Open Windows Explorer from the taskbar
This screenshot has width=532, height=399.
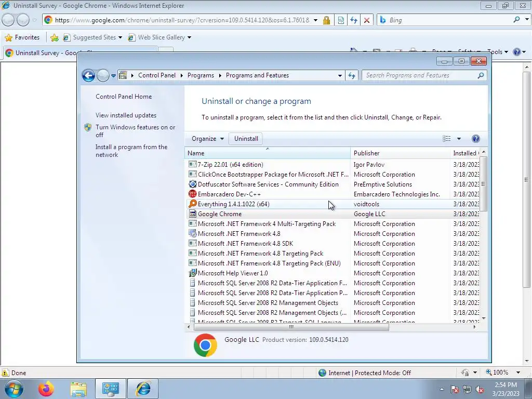pyautogui.click(x=78, y=389)
